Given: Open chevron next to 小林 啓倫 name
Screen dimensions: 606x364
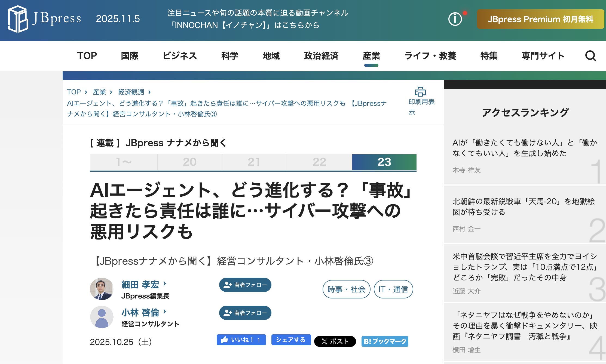Looking at the screenshot, I should point(165,312).
